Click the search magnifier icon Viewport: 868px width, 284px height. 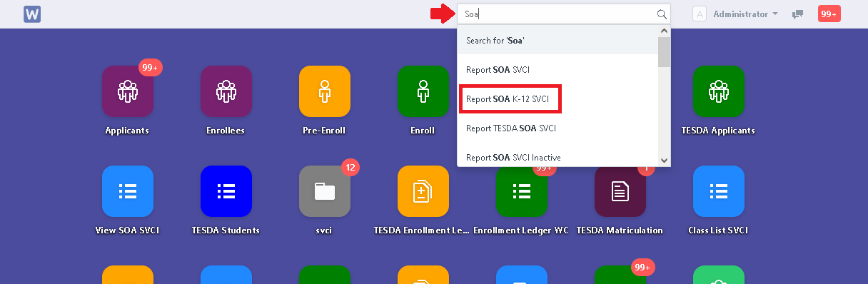click(662, 14)
